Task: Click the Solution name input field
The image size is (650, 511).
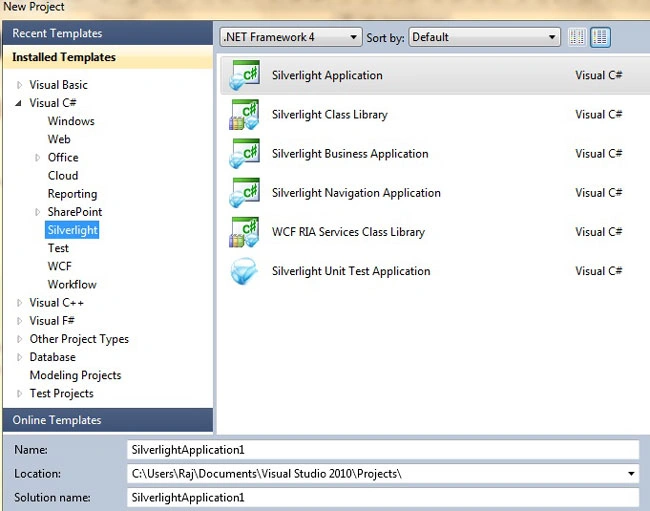Action: [x=383, y=497]
